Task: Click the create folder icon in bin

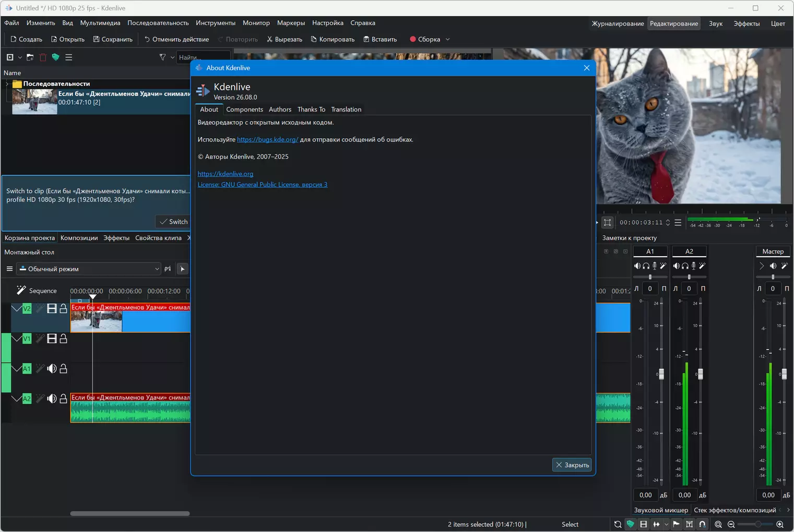Action: (30, 57)
